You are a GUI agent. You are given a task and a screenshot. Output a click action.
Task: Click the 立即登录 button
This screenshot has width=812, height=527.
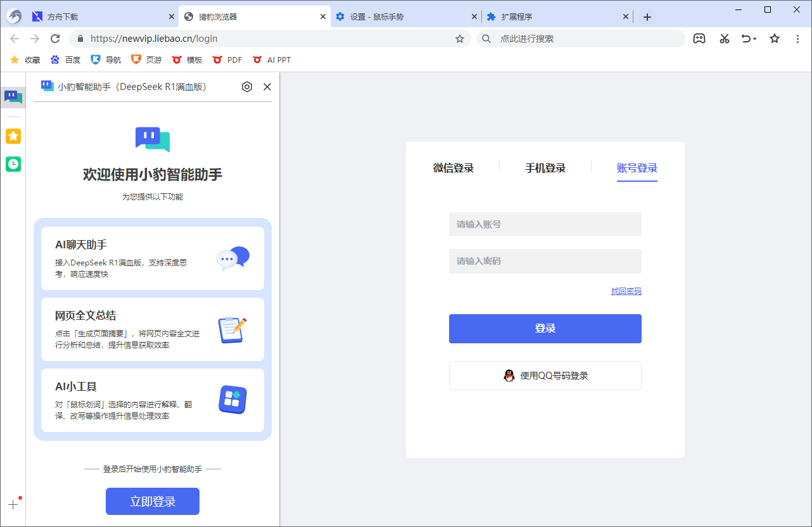(x=153, y=501)
